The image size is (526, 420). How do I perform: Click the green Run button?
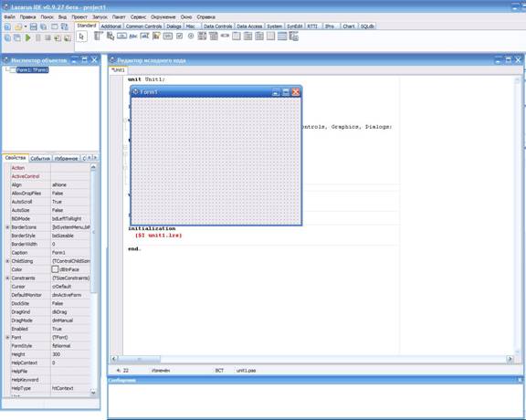pos(28,38)
